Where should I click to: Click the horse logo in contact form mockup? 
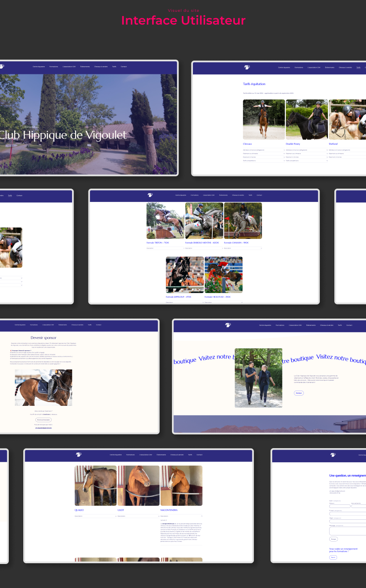click(x=333, y=455)
